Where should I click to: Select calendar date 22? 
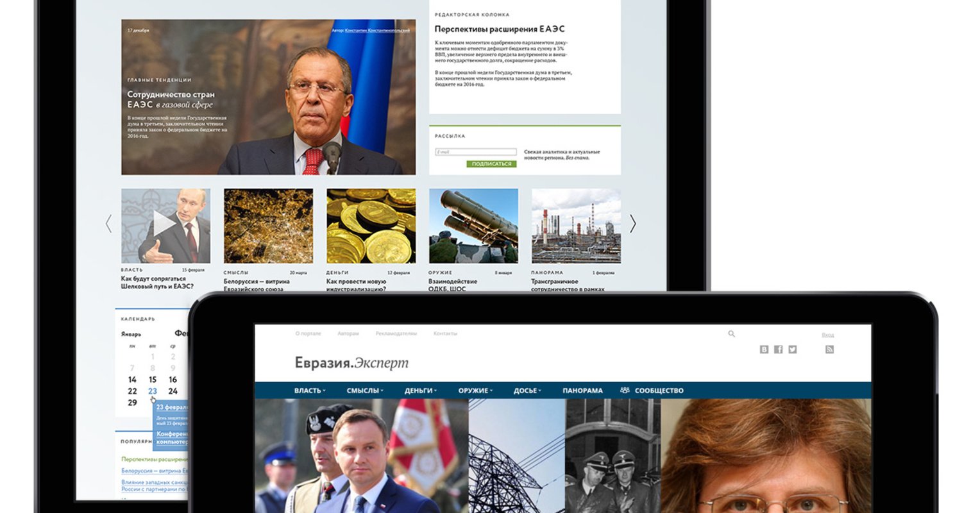coord(132,391)
